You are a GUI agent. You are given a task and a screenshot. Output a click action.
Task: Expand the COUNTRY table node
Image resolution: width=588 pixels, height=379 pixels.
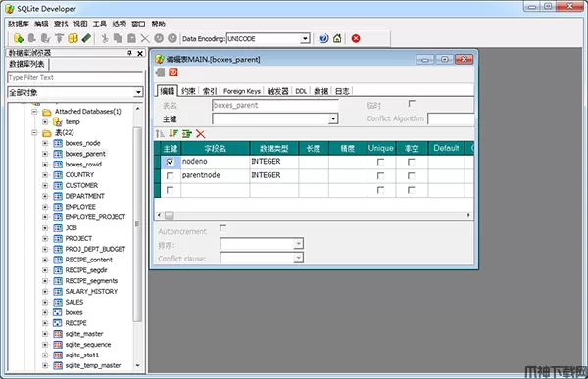pyautogui.click(x=45, y=175)
